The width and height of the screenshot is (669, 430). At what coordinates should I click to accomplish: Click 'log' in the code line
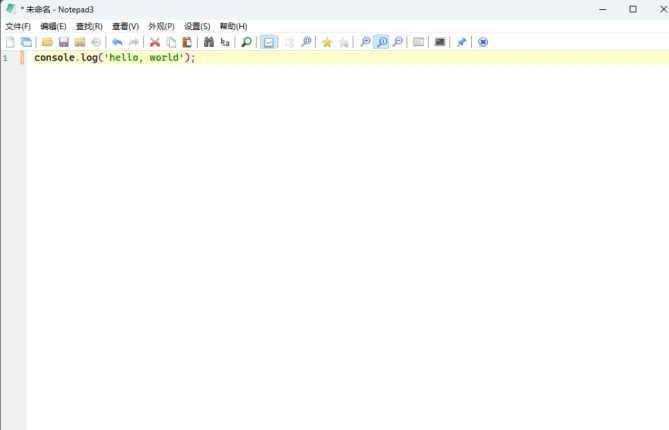(x=90, y=58)
